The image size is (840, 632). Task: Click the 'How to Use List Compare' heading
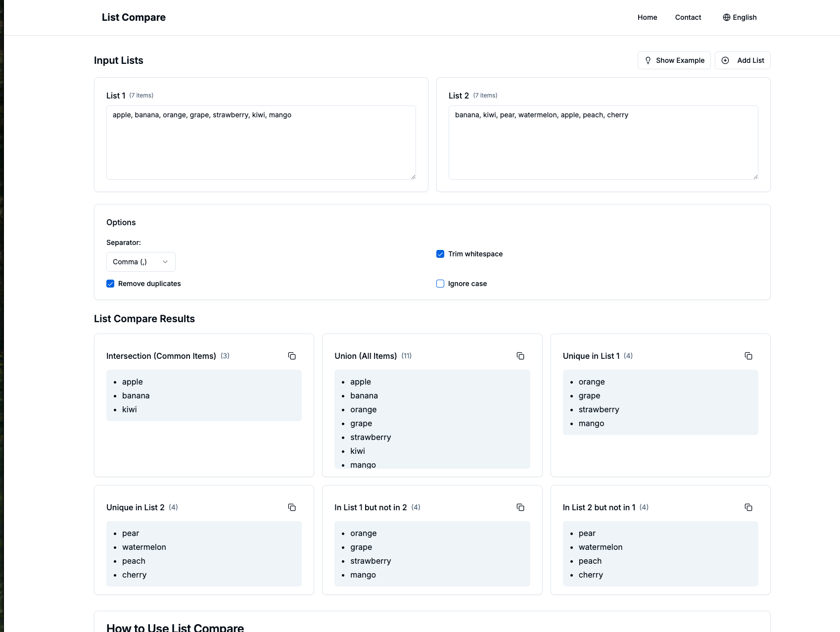pos(175,628)
